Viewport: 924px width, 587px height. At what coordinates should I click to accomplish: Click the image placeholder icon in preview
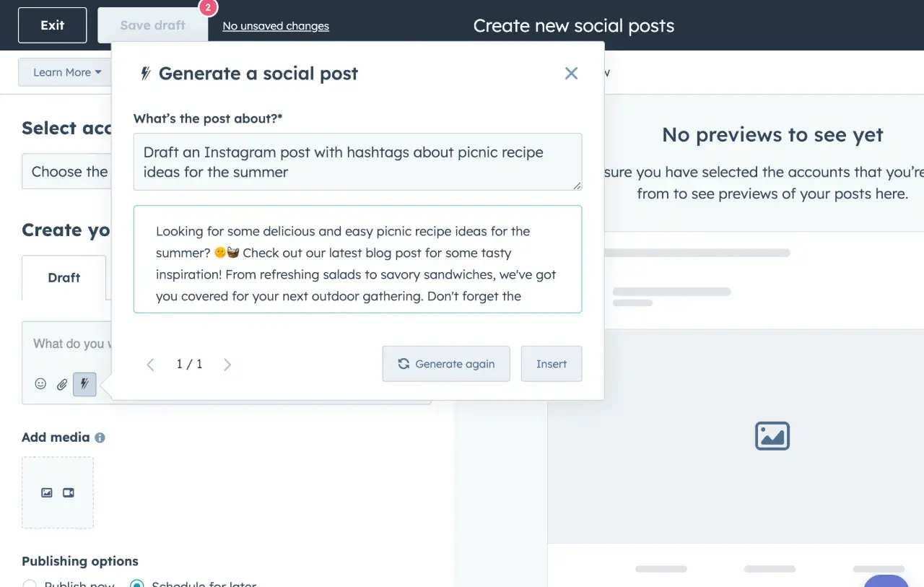772,436
